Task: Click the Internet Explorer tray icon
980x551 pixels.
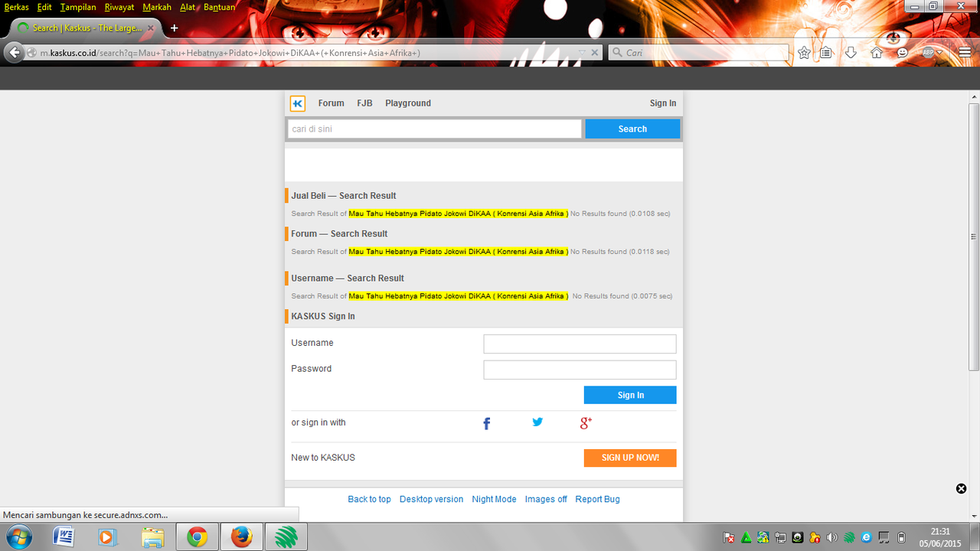Action: point(867,537)
